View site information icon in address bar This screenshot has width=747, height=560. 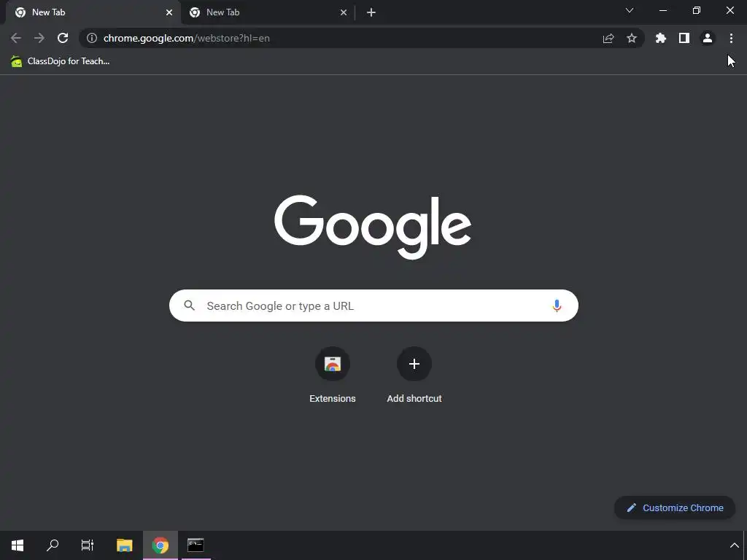point(91,38)
